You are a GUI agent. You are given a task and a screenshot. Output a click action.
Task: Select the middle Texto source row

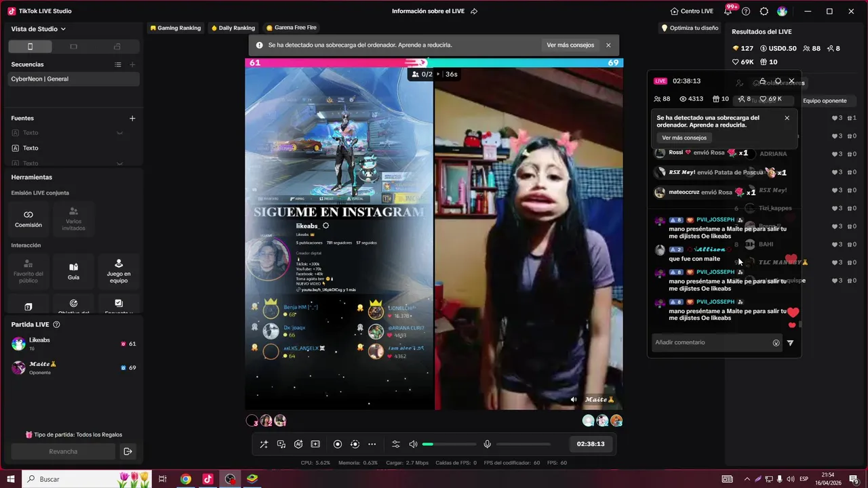pyautogui.click(x=74, y=148)
